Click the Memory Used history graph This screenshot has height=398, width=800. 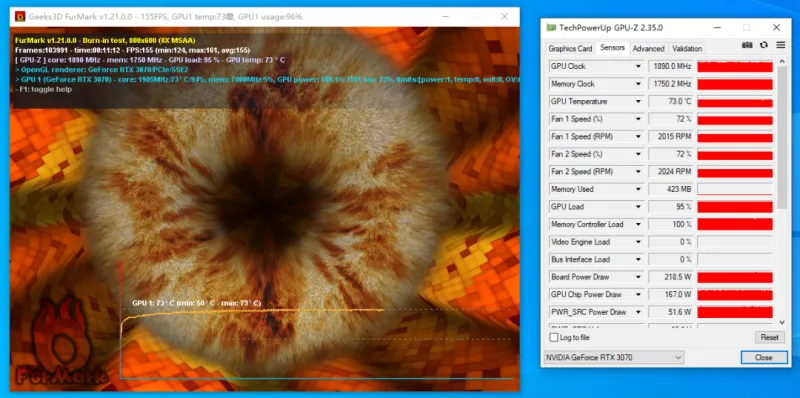[x=735, y=189]
